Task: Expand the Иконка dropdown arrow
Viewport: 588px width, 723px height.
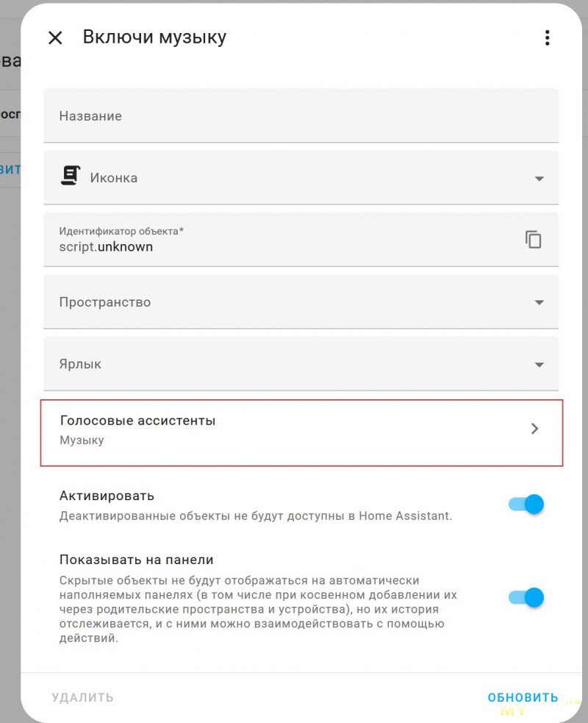Action: [539, 179]
